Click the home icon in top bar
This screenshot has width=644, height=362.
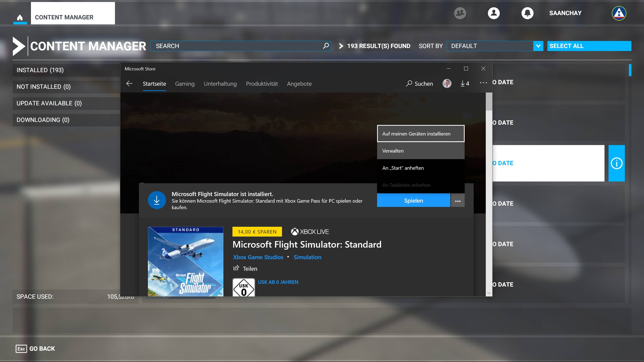tap(20, 18)
